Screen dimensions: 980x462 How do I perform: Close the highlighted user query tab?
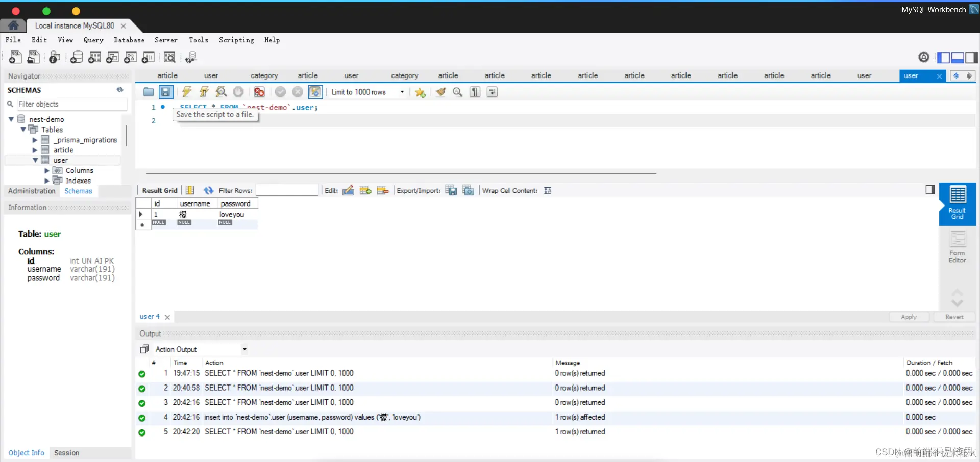tap(939, 76)
